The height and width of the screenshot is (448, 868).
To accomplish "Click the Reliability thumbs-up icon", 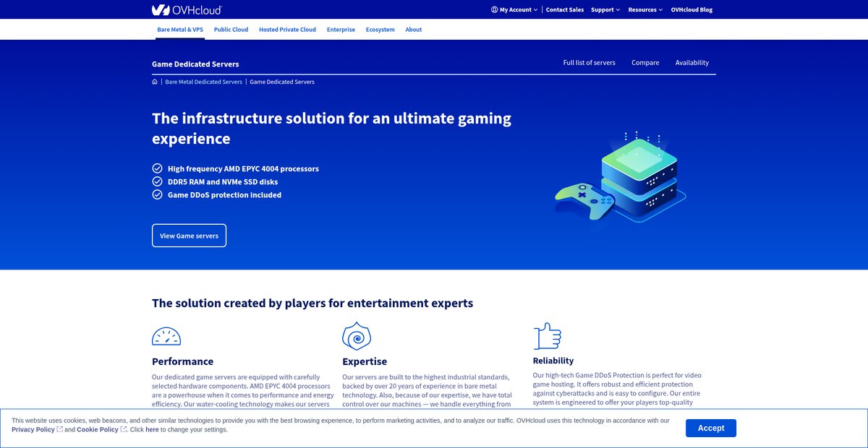I will pyautogui.click(x=548, y=336).
